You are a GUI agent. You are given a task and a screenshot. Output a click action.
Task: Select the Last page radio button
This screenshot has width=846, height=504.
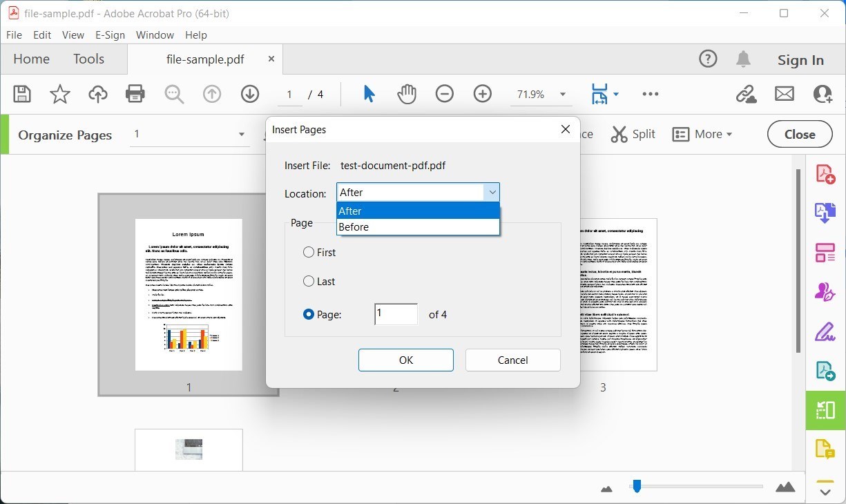point(309,281)
